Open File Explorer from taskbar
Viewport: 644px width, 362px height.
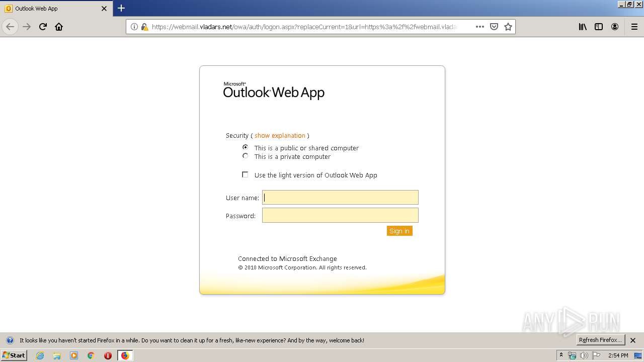pyautogui.click(x=57, y=355)
